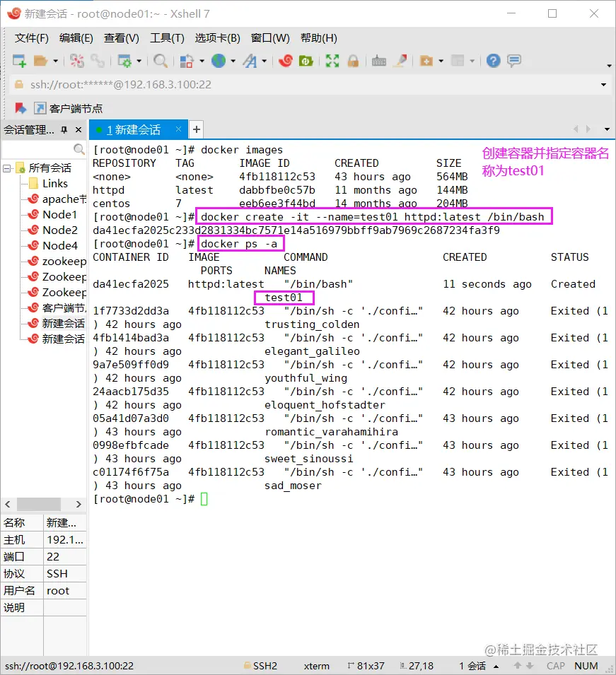
Task: Open the dropdown next to Open session
Action: click(56, 61)
